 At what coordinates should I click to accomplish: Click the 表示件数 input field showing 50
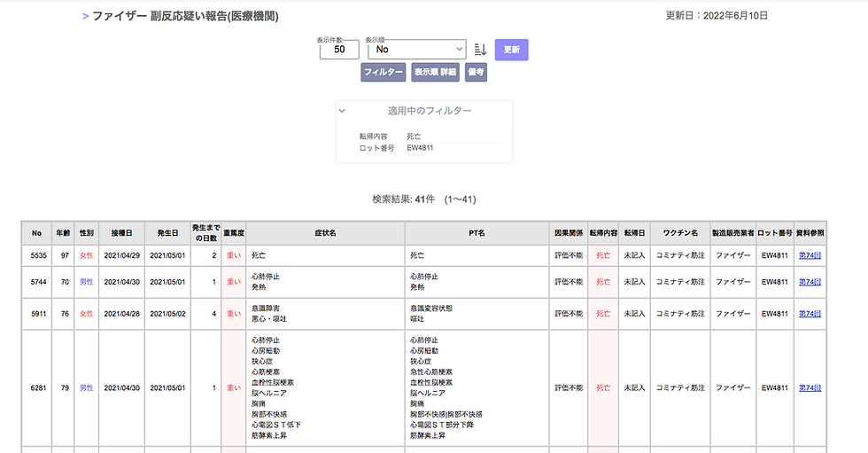(x=339, y=50)
